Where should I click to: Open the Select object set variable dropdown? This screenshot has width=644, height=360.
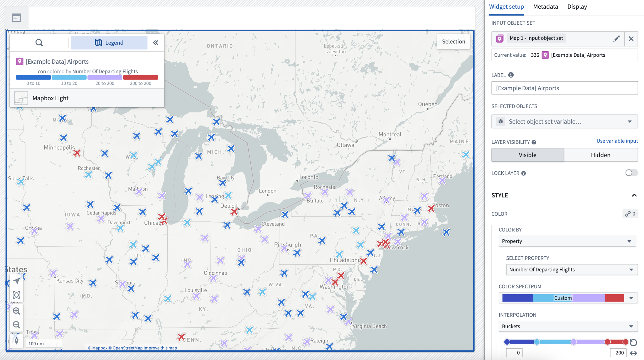564,122
